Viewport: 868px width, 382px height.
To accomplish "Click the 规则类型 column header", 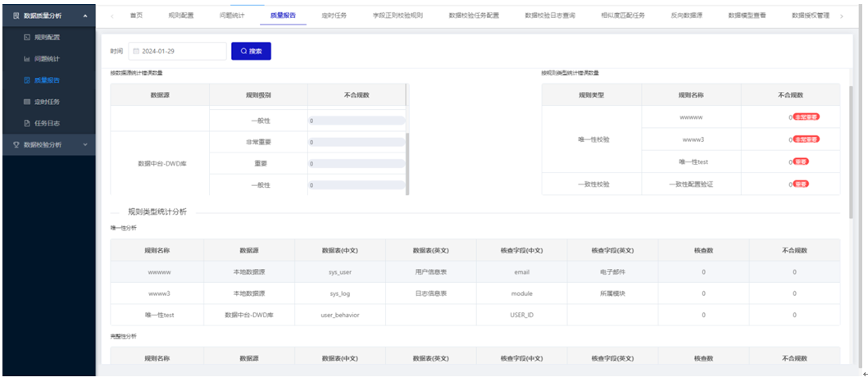I will [591, 94].
